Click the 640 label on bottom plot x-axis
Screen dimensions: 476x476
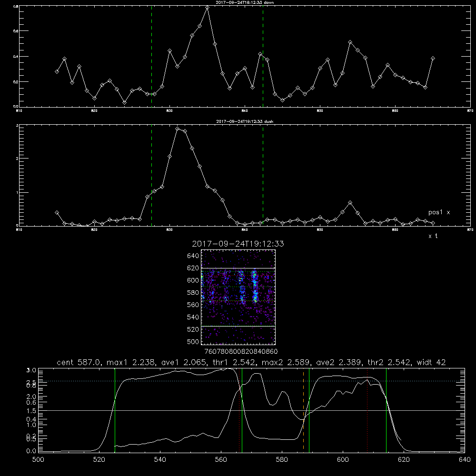[465, 460]
